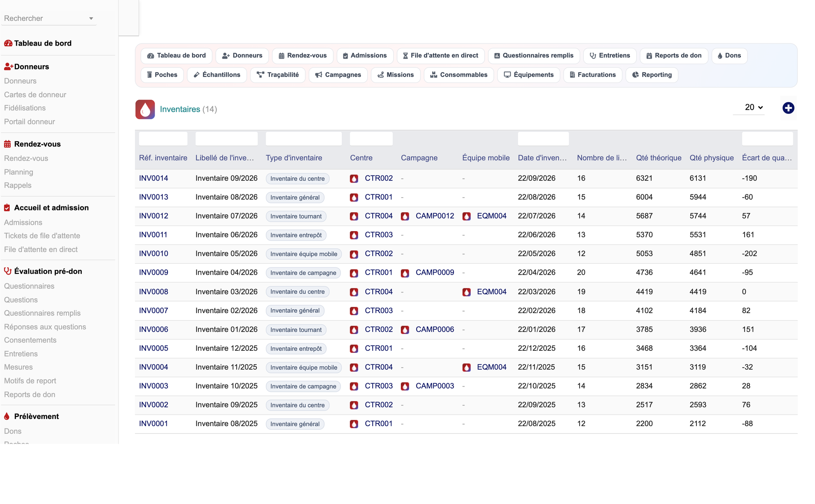
Task: Click the Évaluation pré-don stethoscope icon
Action: pos(8,271)
